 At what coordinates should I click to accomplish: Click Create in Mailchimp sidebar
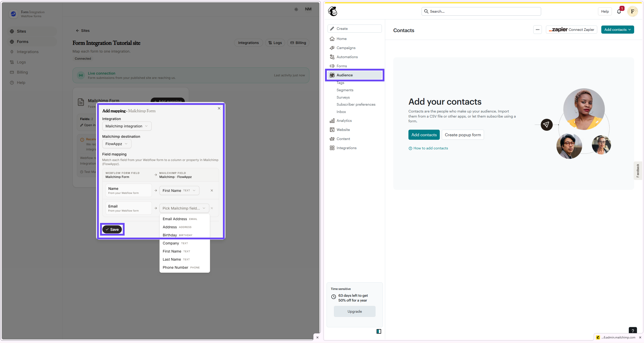point(354,29)
